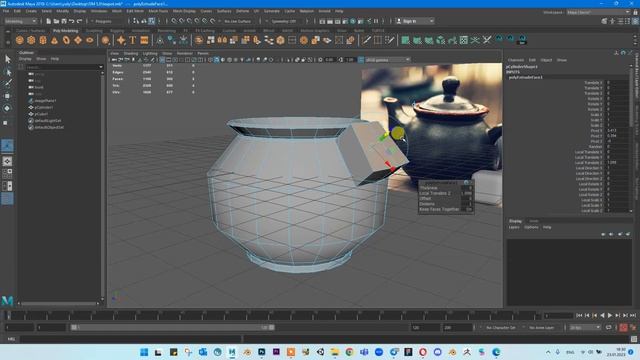
Task: Toggle smooth shade all in viewport
Action: (217, 60)
